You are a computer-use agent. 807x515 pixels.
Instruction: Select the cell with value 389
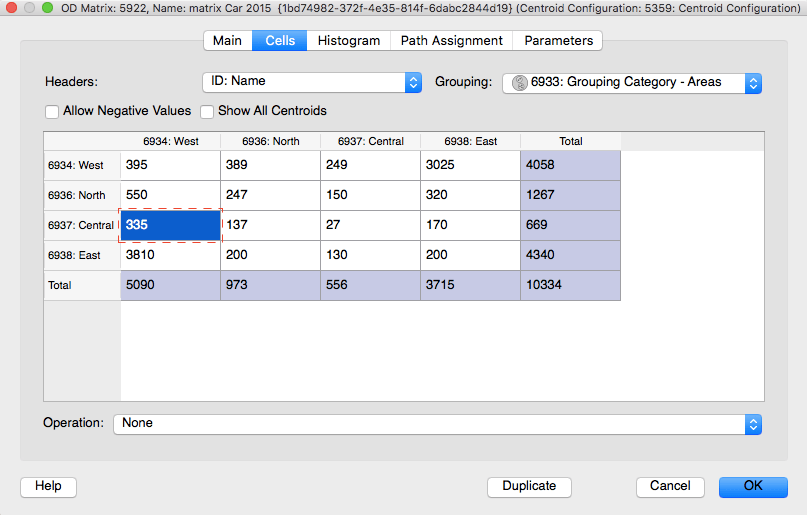click(270, 166)
